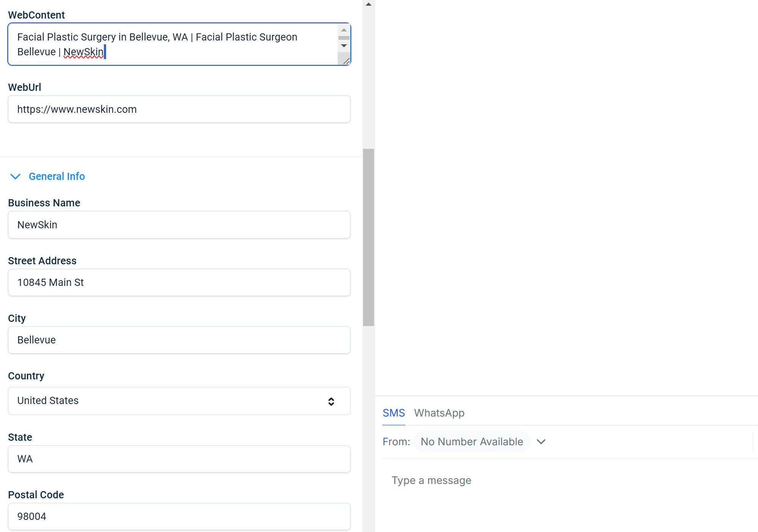The width and height of the screenshot is (758, 532).
Task: Focus the Business Name field
Action: click(x=179, y=225)
